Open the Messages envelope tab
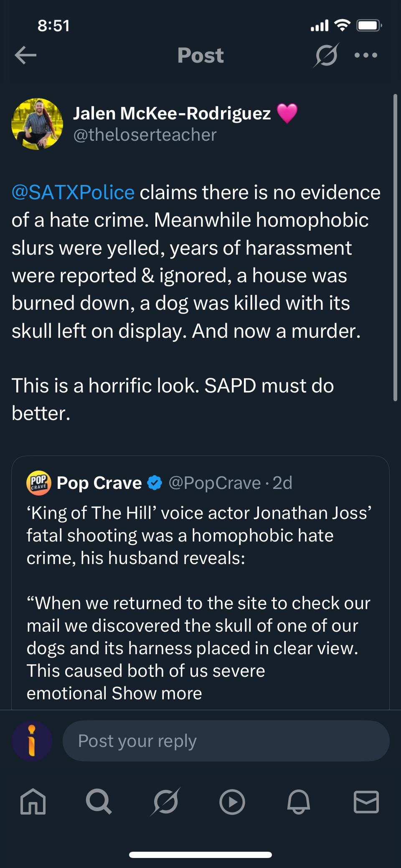Image resolution: width=401 pixels, height=868 pixels. tap(366, 802)
